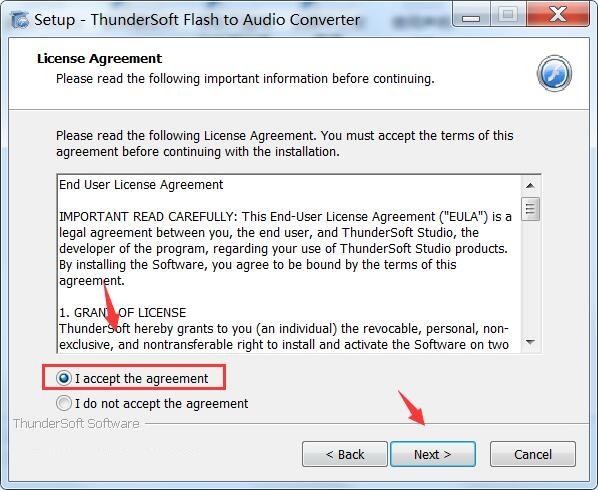598x490 pixels.
Task: Cancel the installation
Action: (533, 454)
